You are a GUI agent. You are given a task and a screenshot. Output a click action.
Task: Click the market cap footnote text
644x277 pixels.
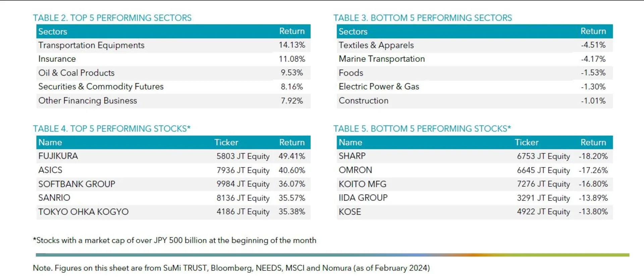click(x=174, y=240)
